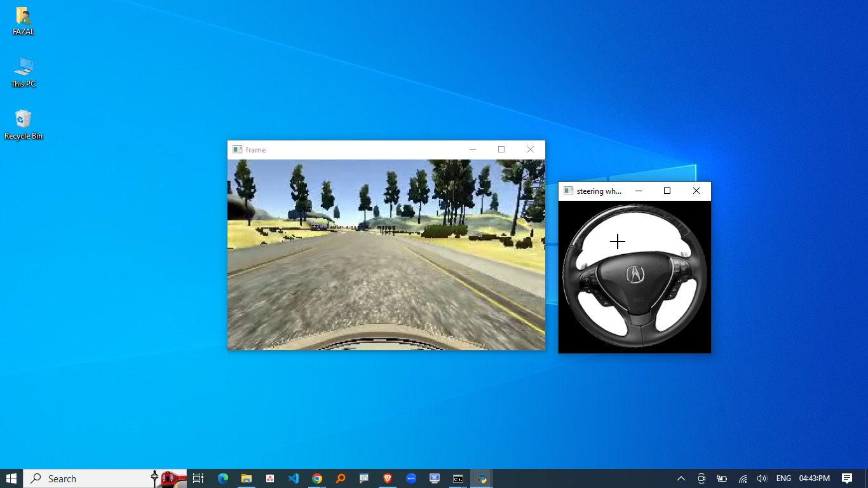This screenshot has height=488, width=868.
Task: Click the train illustration in the search box
Action: (x=169, y=478)
